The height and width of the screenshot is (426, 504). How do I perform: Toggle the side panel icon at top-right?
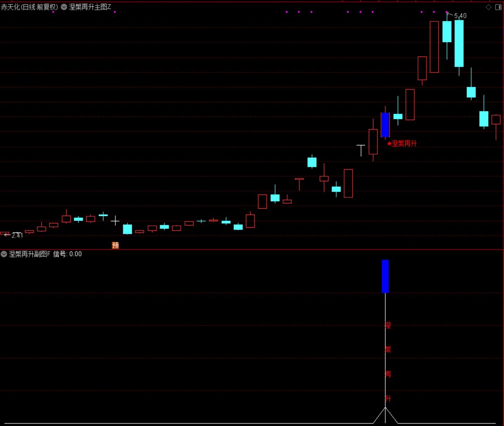coord(498,7)
